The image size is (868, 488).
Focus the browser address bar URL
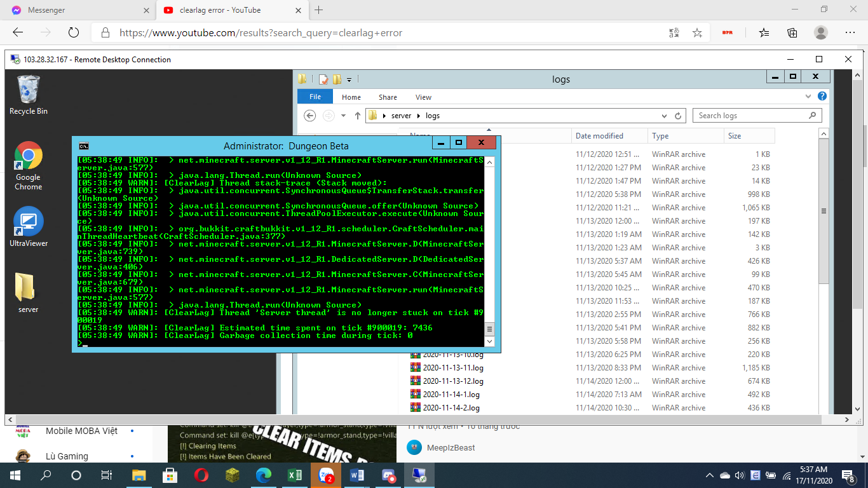261,32
